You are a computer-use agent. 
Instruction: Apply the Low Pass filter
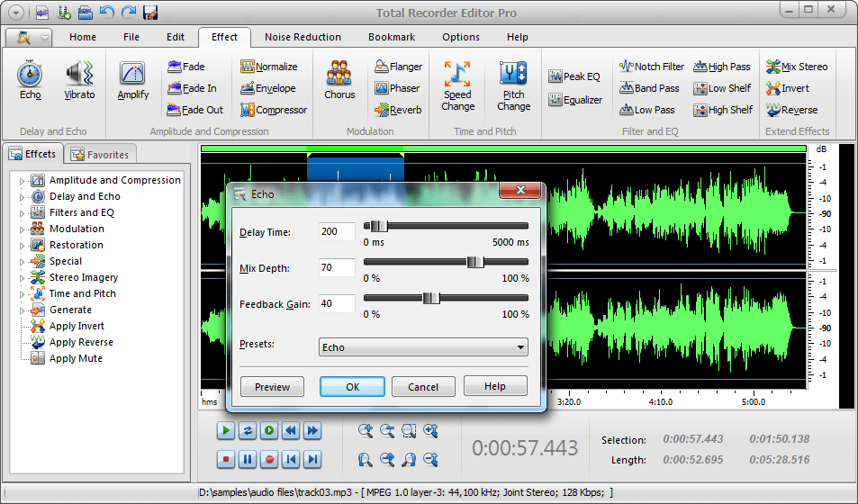pyautogui.click(x=646, y=110)
